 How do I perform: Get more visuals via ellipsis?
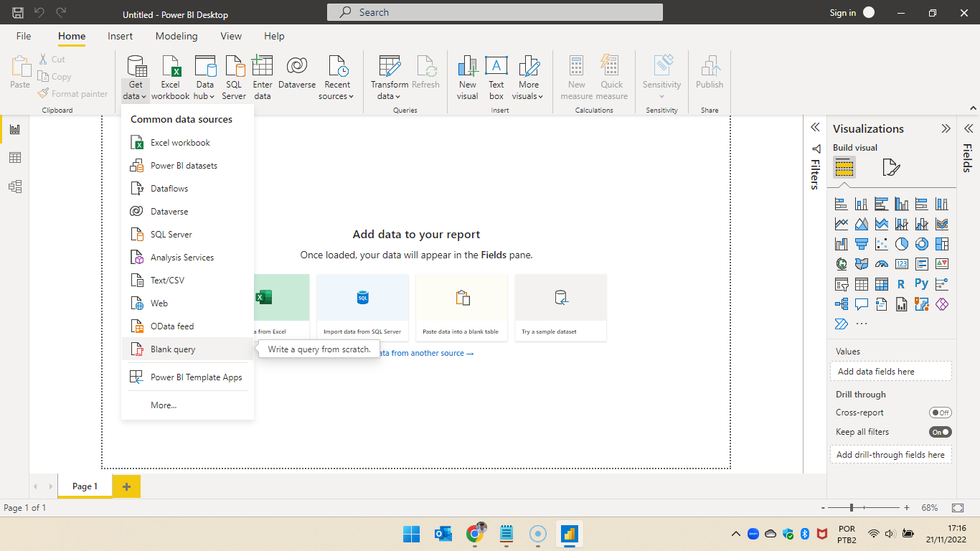pyautogui.click(x=862, y=324)
